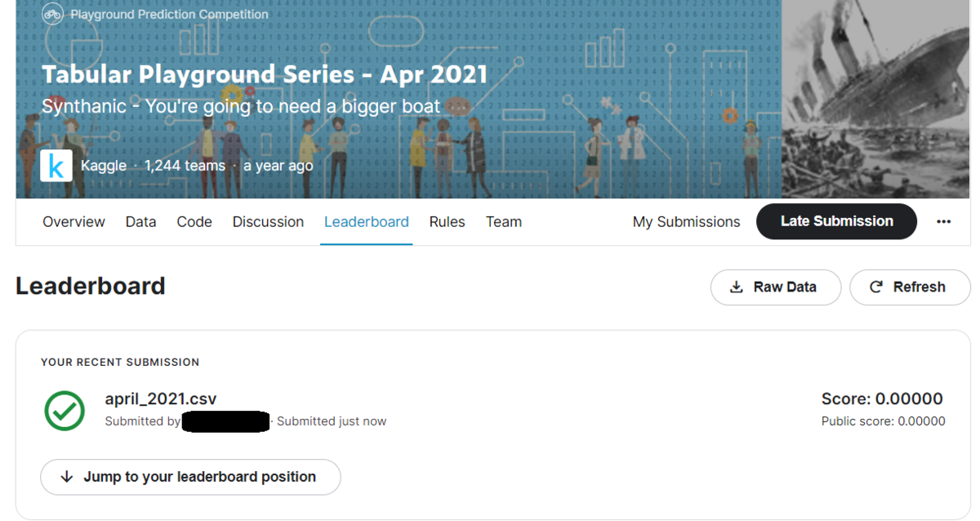Screen dimensions: 980x521
Task: Download leaderboard Raw Data
Action: tap(776, 287)
